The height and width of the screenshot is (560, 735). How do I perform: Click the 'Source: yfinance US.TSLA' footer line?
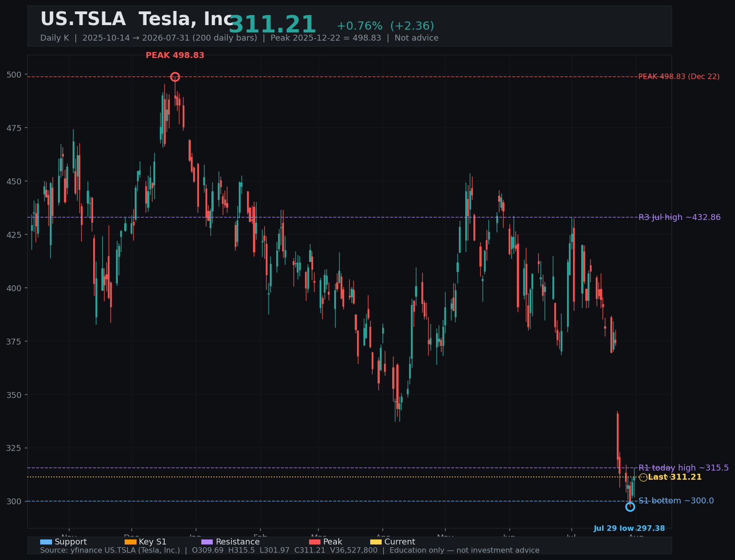pyautogui.click(x=290, y=550)
